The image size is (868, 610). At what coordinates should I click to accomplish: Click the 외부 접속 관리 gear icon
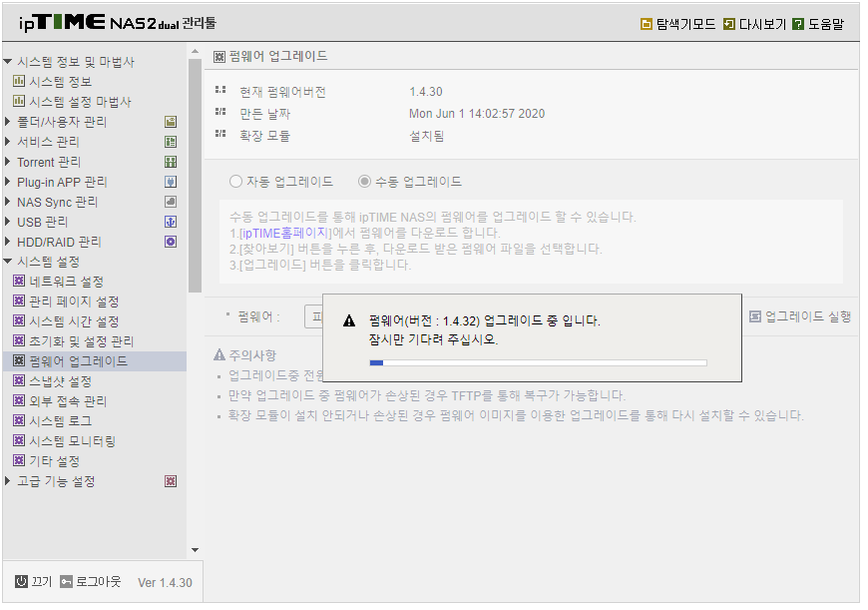click(19, 400)
